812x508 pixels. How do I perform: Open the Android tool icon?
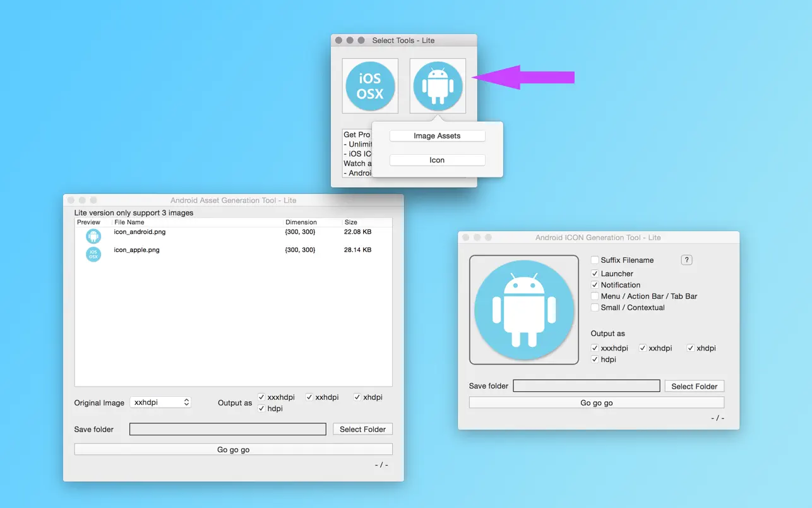pos(437,84)
